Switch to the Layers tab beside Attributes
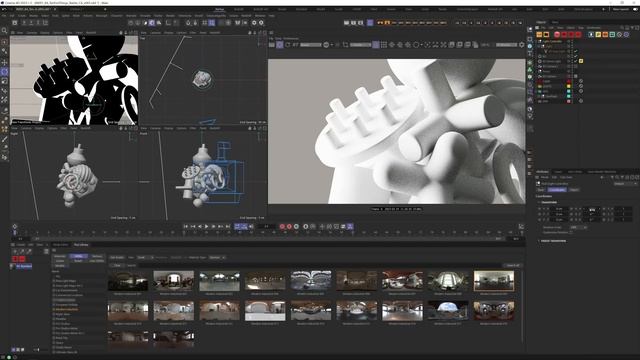Viewport: 640px width, 360px height. coord(558,171)
